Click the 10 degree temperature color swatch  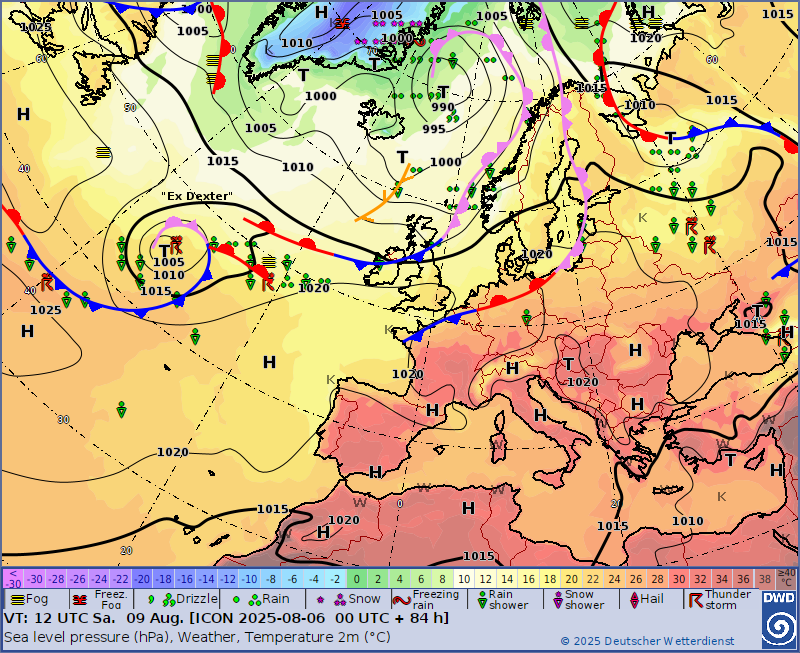click(x=463, y=579)
